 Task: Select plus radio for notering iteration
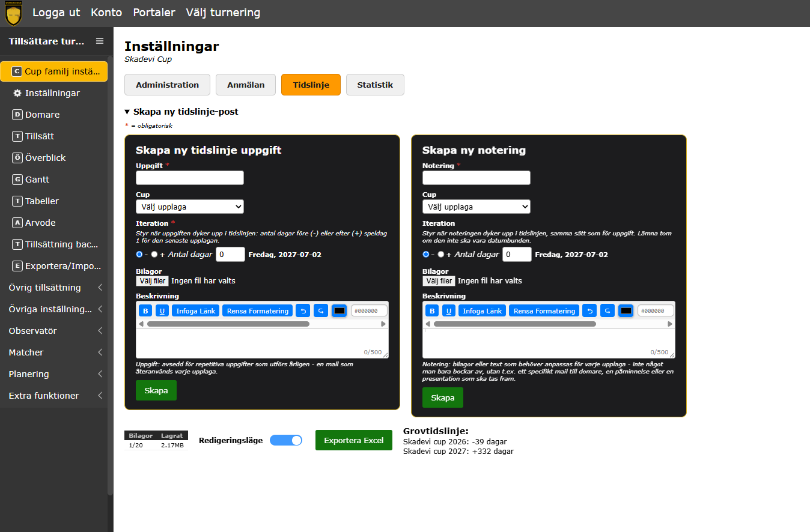point(441,255)
